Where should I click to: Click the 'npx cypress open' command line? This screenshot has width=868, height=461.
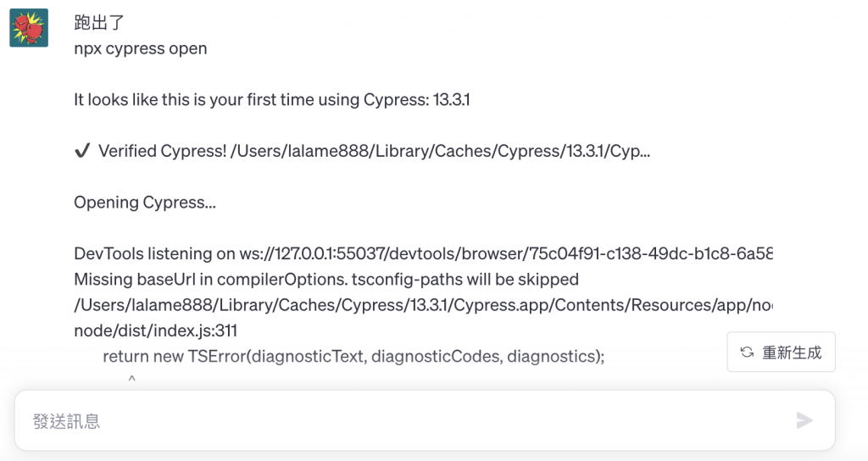pos(141,48)
